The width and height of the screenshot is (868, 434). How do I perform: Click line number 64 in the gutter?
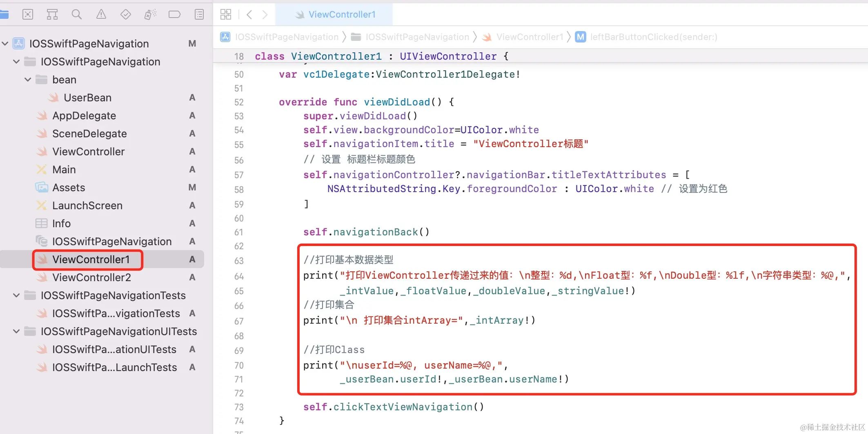239,277
